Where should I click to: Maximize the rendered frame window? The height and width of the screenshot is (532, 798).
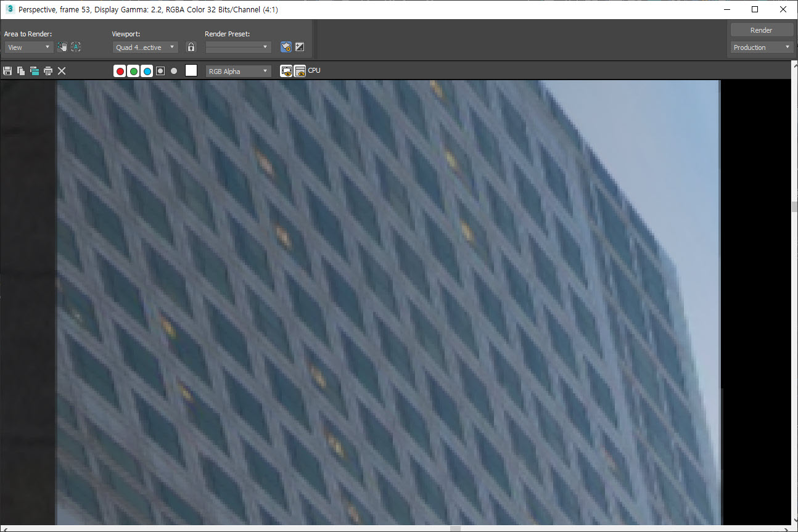point(755,9)
